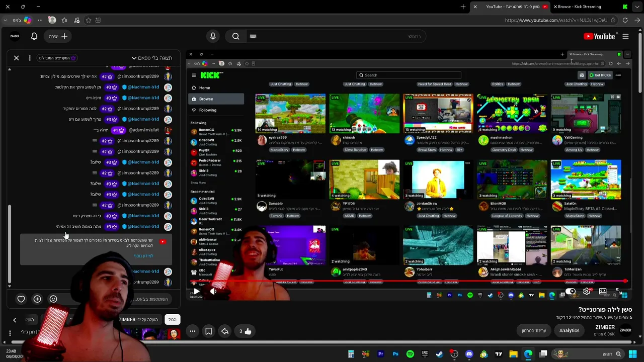Open the Windows Start menu
Image resolution: width=644 pixels, height=362 pixels.
[633, 354]
